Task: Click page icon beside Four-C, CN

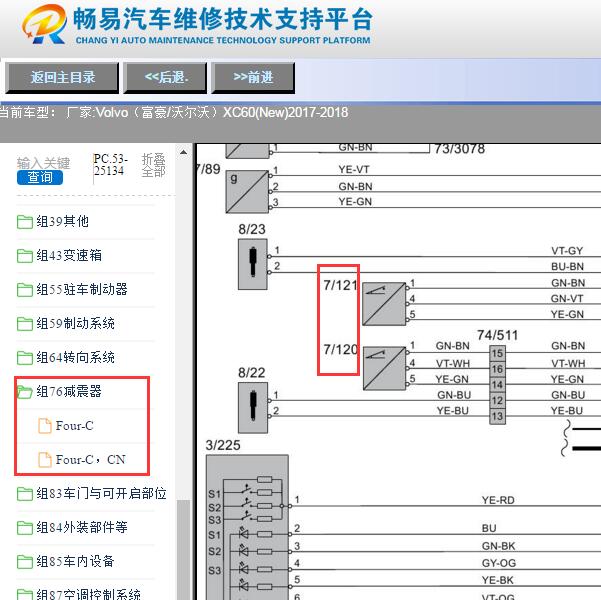Action: pyautogui.click(x=45, y=460)
